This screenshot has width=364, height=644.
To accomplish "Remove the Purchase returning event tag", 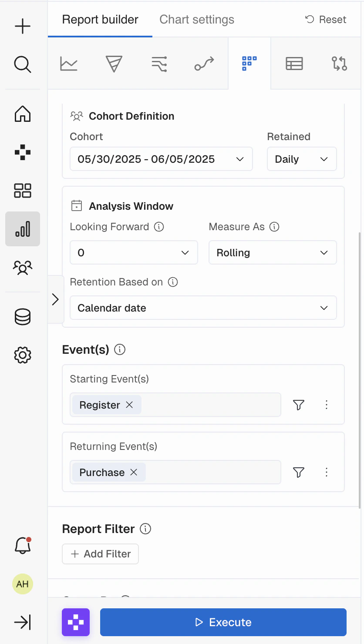I will [134, 473].
